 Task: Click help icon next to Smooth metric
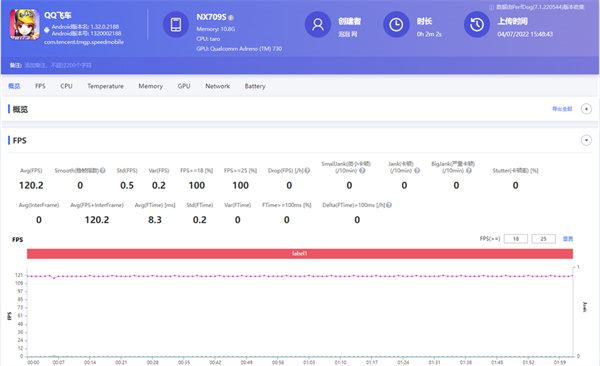click(x=103, y=170)
